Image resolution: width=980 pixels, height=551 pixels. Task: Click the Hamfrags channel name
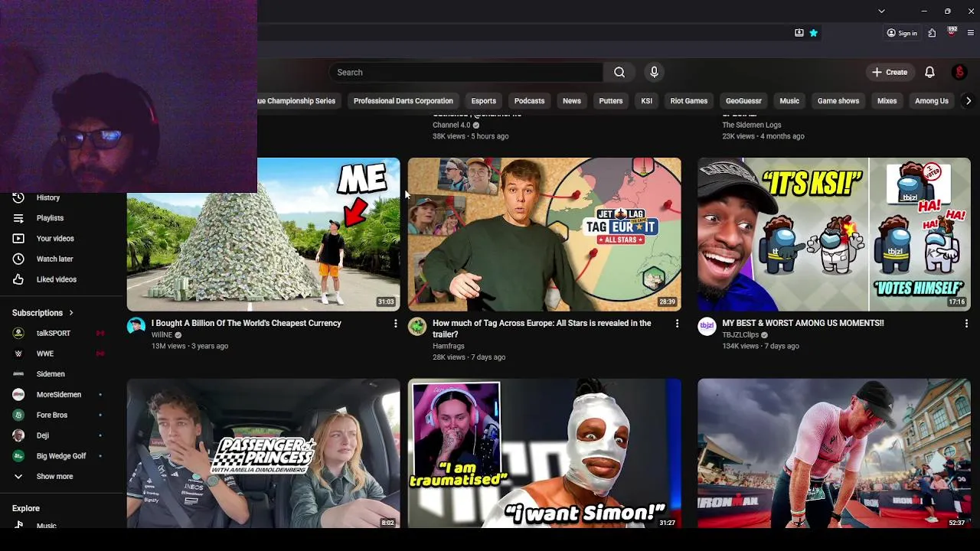449,346
